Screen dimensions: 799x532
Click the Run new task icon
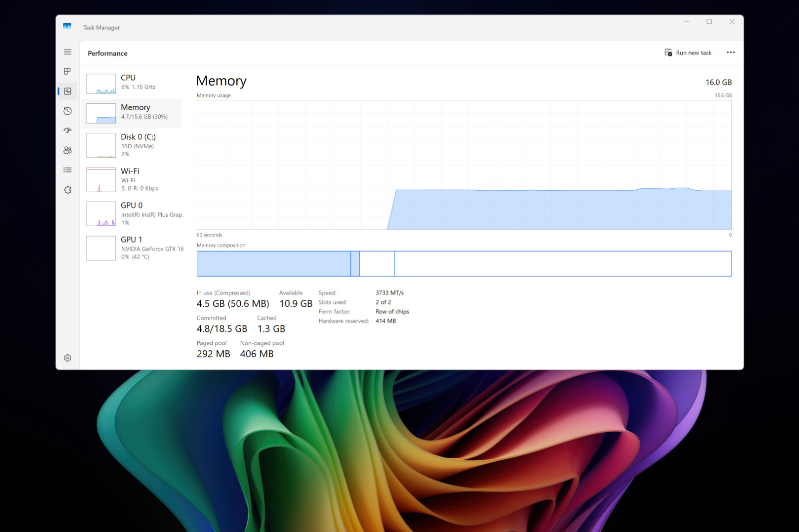tap(668, 52)
